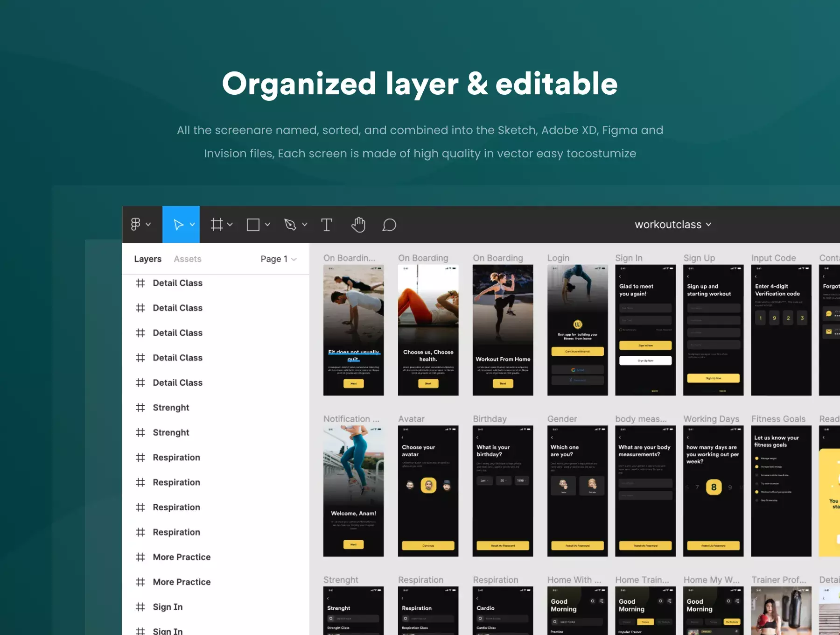The width and height of the screenshot is (840, 635).
Task: Switch to the Assets tab
Action: [188, 259]
